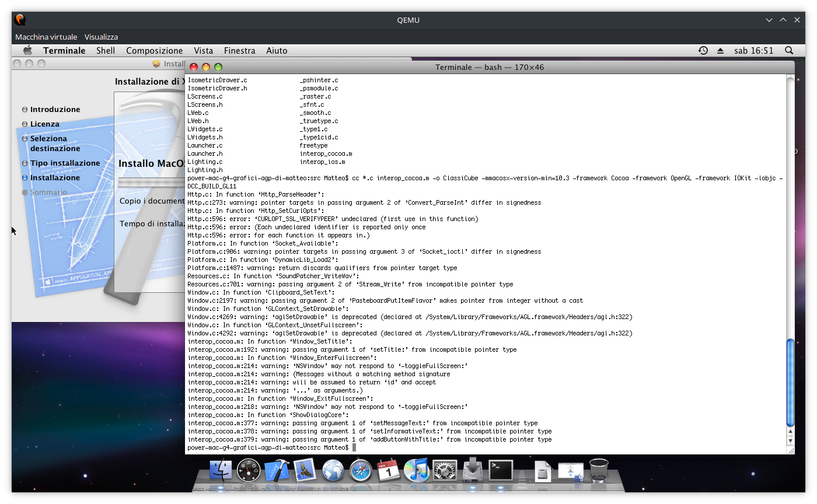Image resolution: width=817 pixels, height=504 pixels.
Task: Zoom Terminal with the green button
Action: point(218,67)
